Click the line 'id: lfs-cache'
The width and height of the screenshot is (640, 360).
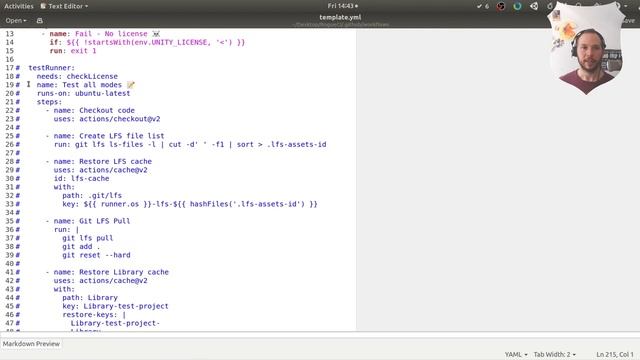(81, 178)
